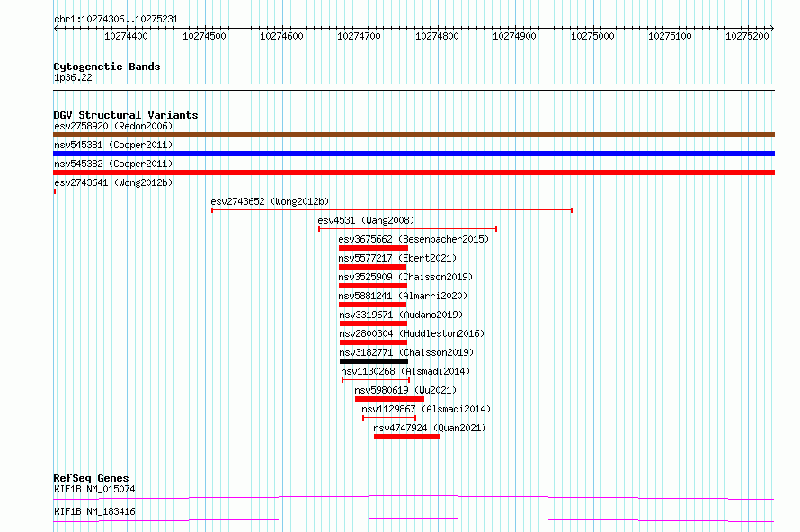Open the nsv1130268 (Alsmadi2014) variant label
The image size is (800, 532).
pyautogui.click(x=405, y=371)
